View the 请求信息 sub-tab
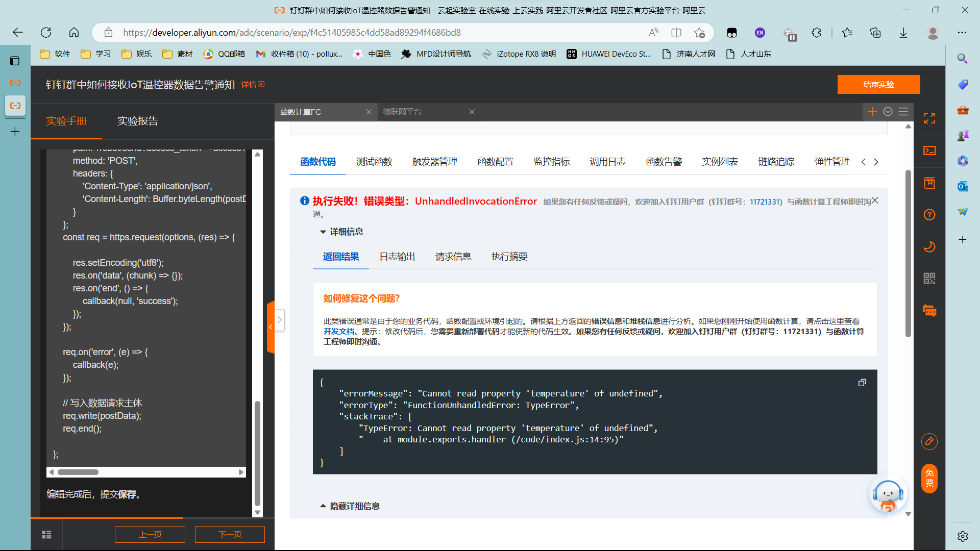 [x=453, y=257]
